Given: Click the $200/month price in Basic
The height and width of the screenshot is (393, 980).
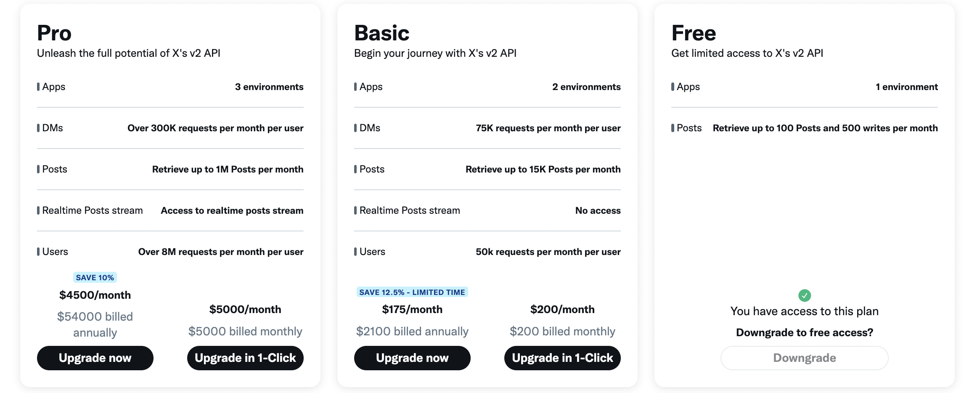Looking at the screenshot, I should click(x=562, y=310).
